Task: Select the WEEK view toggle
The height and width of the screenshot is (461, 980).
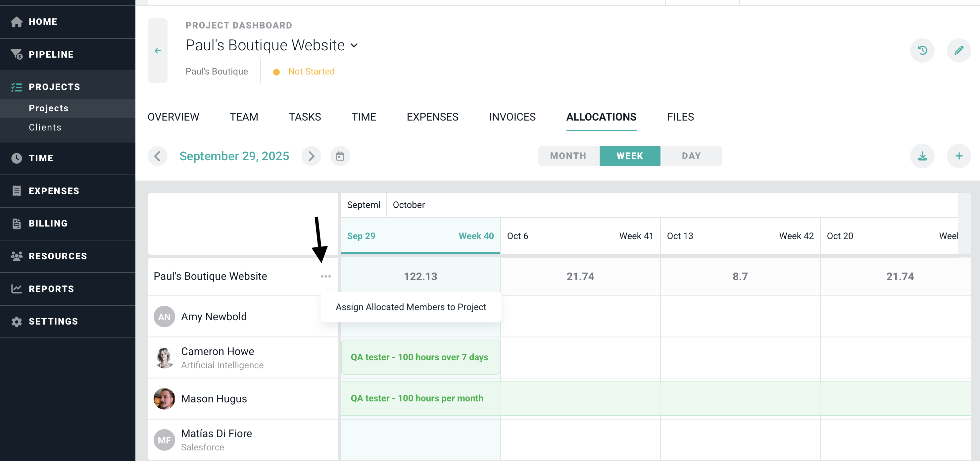Action: 630,156
